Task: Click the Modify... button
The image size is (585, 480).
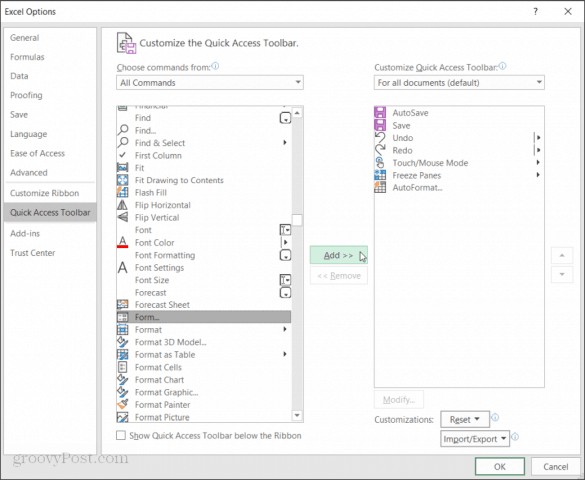Action: pos(399,400)
